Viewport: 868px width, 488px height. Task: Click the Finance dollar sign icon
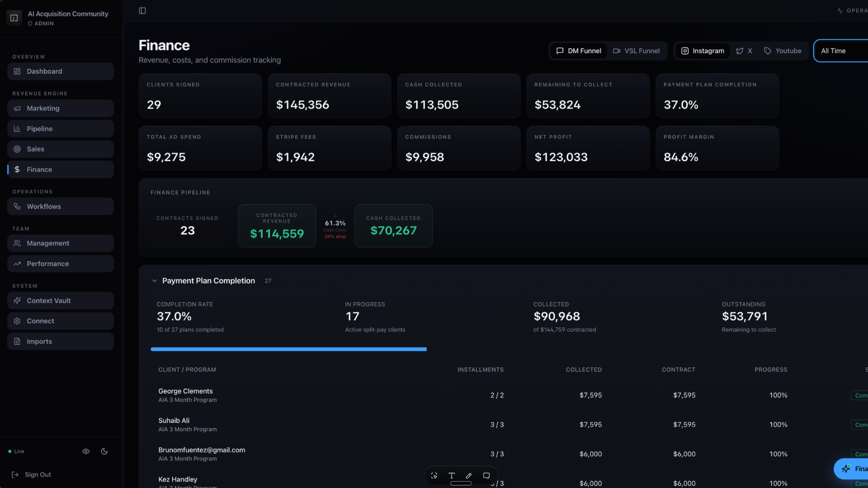coord(17,169)
